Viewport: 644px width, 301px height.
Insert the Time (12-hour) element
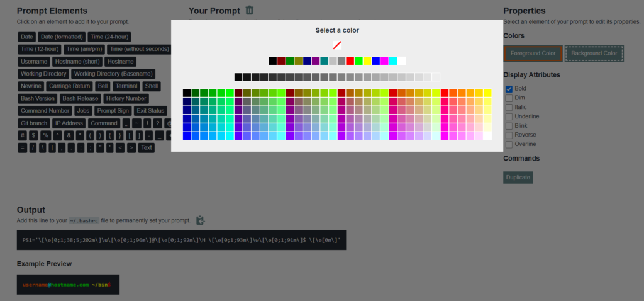pos(40,49)
